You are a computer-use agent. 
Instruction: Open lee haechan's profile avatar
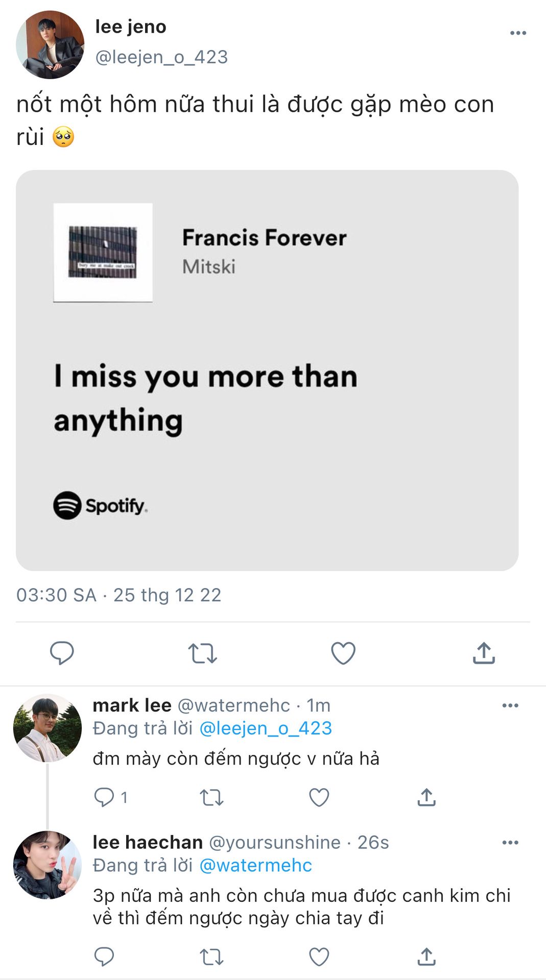coord(48,865)
